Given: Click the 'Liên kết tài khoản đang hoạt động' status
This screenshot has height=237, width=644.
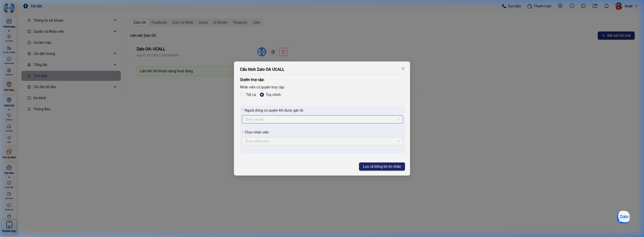Looking at the screenshot, I should (166, 71).
